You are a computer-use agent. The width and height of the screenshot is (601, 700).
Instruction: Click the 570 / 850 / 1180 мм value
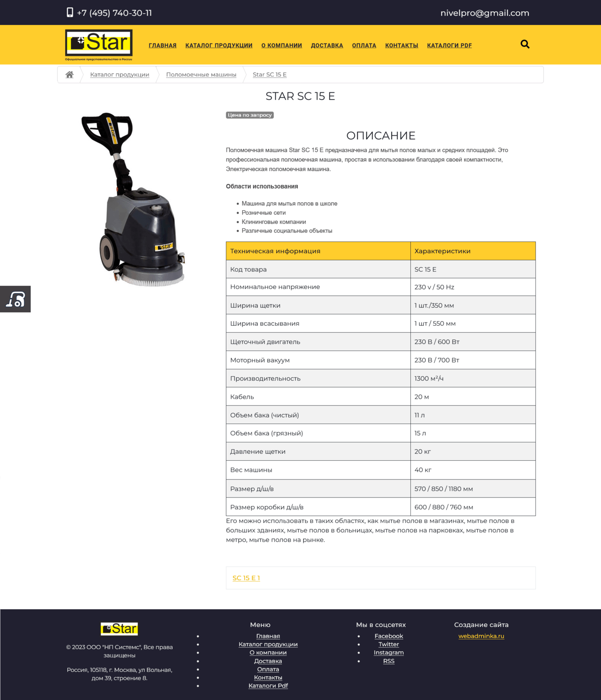pyautogui.click(x=444, y=489)
